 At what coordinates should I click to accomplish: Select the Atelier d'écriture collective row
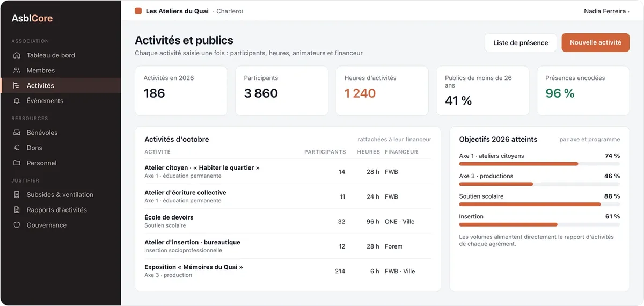point(288,196)
